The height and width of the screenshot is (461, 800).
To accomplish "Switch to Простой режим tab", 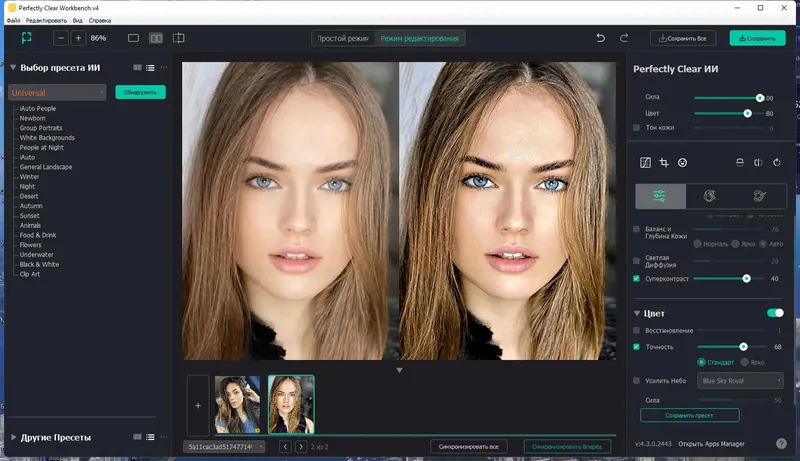I will tap(343, 38).
